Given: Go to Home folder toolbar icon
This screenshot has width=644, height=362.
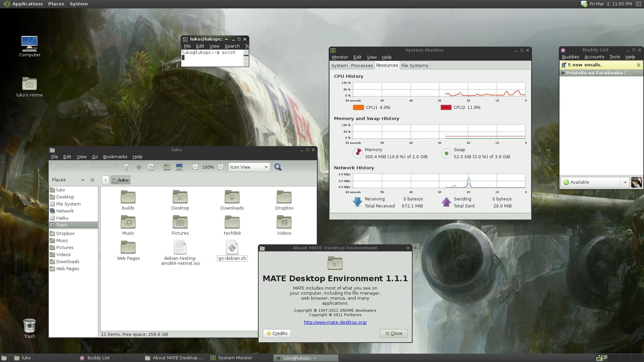Looking at the screenshot, I should pyautogui.click(x=167, y=167).
